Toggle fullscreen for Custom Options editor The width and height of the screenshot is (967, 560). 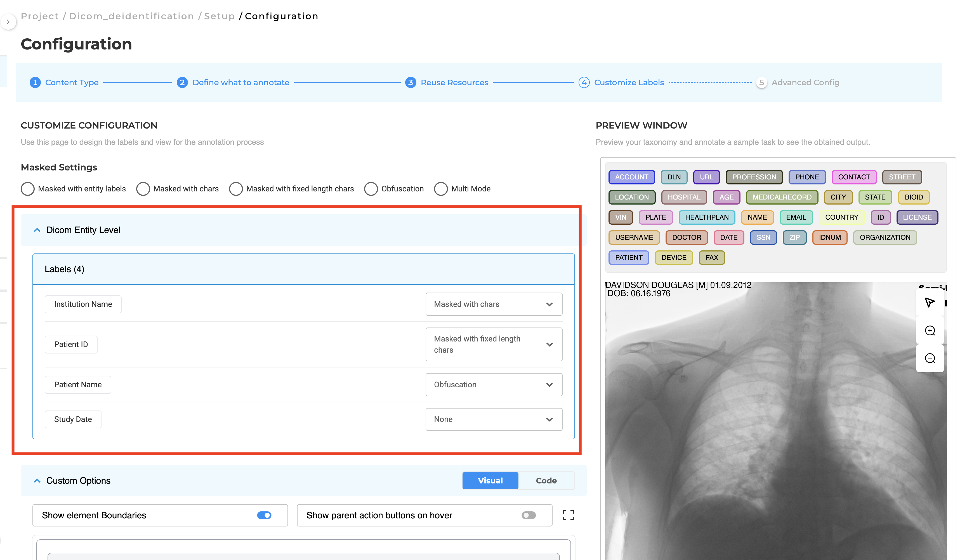pos(568,515)
